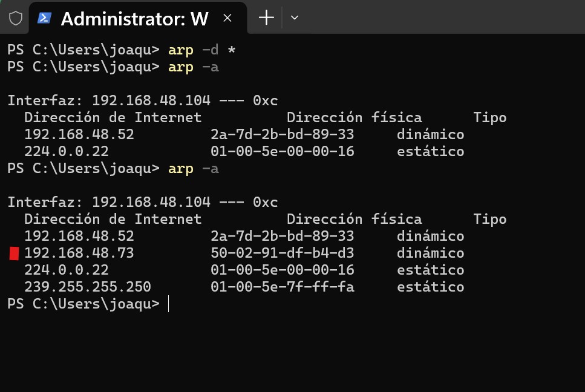Open a new tab with plus icon

[x=266, y=18]
